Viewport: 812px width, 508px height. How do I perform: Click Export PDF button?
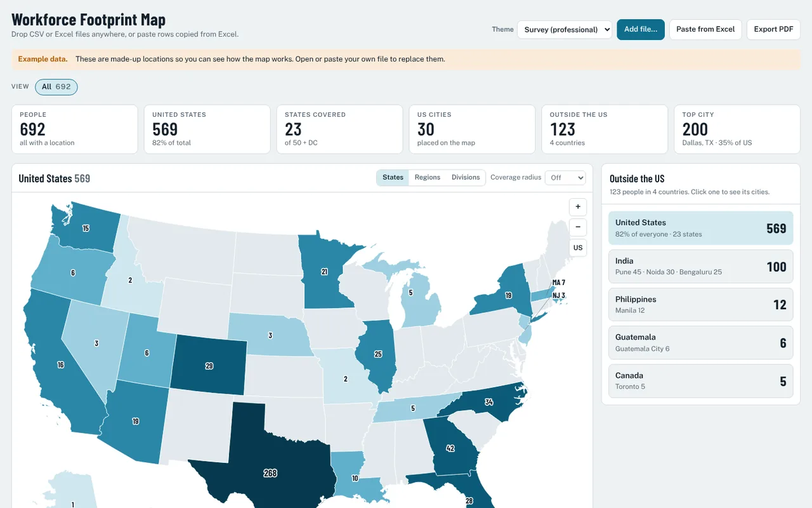[773, 29]
